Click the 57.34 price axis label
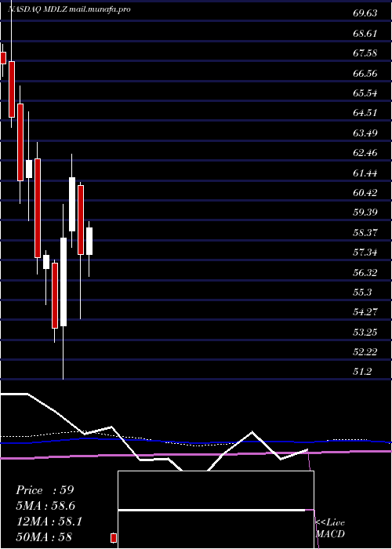This screenshot has width=392, height=549. coord(365,252)
